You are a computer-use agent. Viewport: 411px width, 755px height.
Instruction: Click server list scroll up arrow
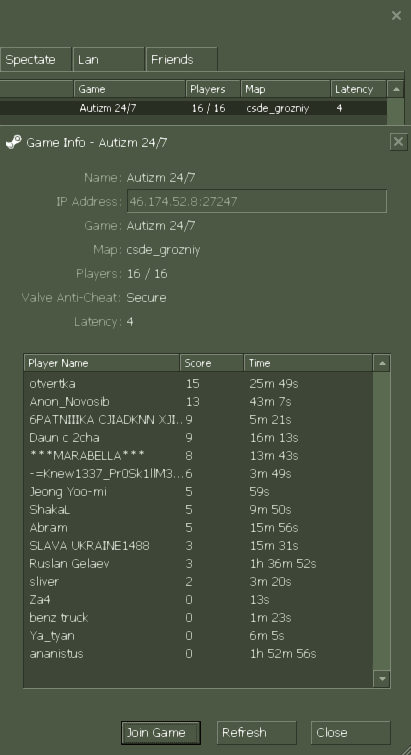click(396, 89)
